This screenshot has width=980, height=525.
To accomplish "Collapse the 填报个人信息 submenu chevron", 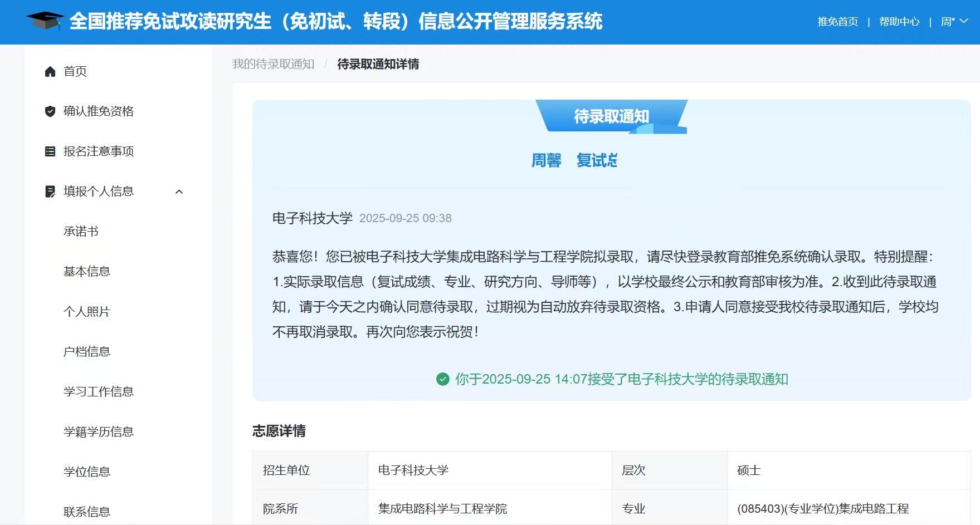I will [179, 192].
